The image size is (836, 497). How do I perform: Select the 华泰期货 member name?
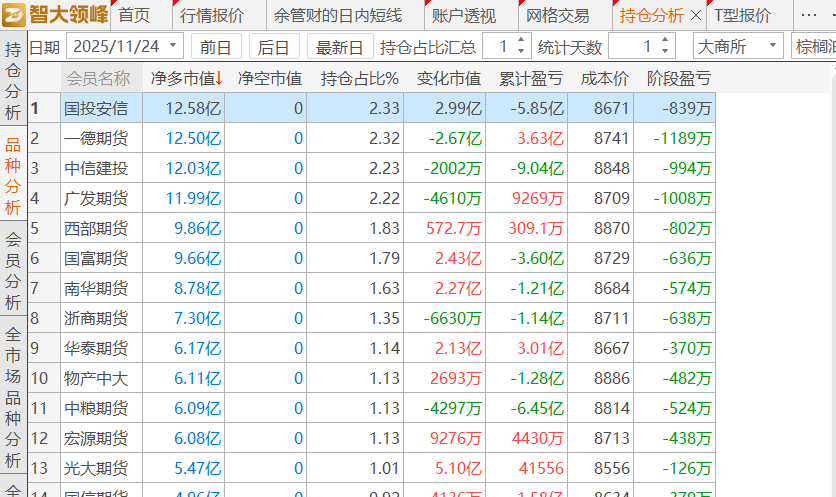96,348
